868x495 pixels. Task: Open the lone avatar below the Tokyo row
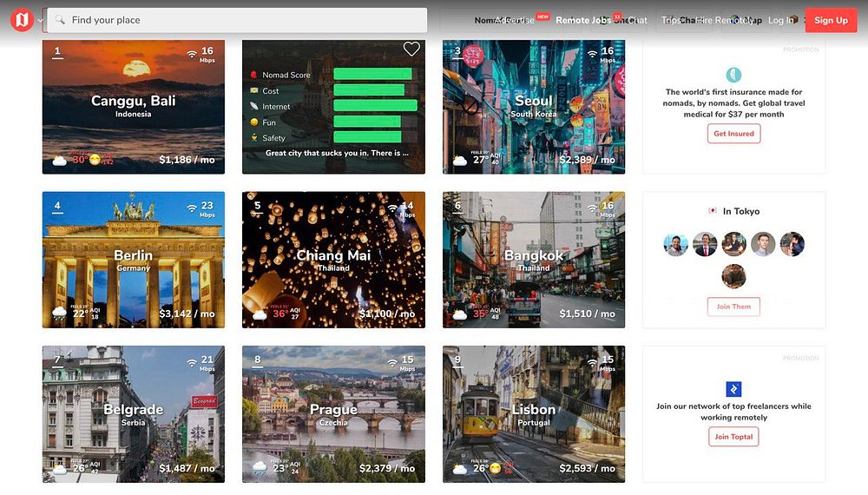coord(733,276)
